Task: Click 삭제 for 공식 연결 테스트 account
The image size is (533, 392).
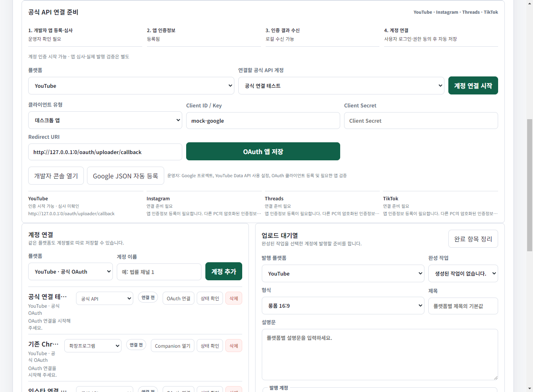Action: pos(234,298)
